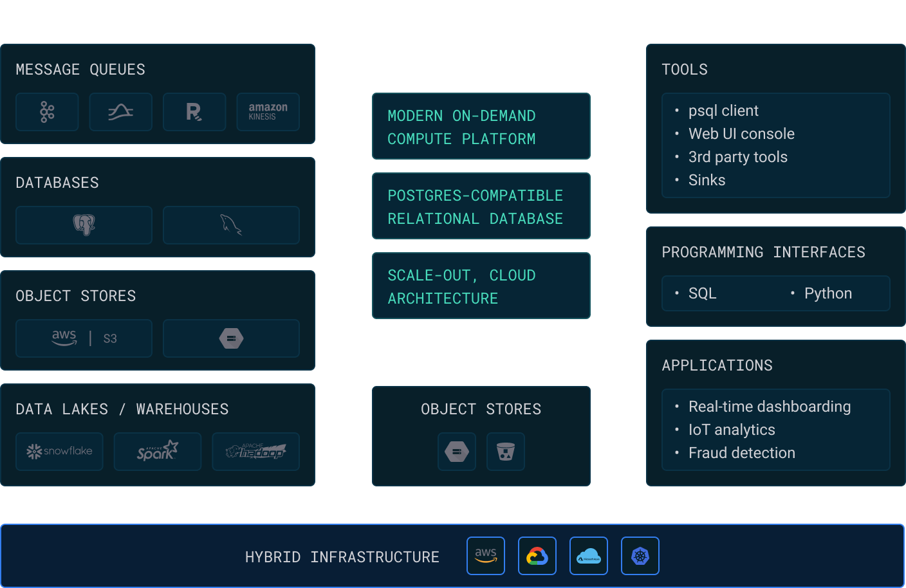Screen dimensions: 906x588
Task: Open the Kubernetes wheel icon
Action: click(640, 556)
